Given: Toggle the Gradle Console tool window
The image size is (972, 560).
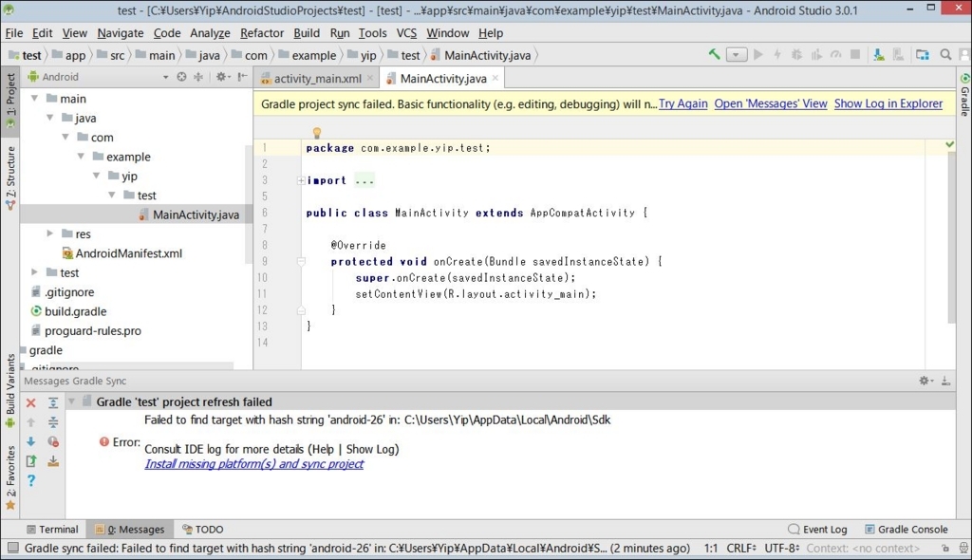Looking at the screenshot, I should point(907,529).
